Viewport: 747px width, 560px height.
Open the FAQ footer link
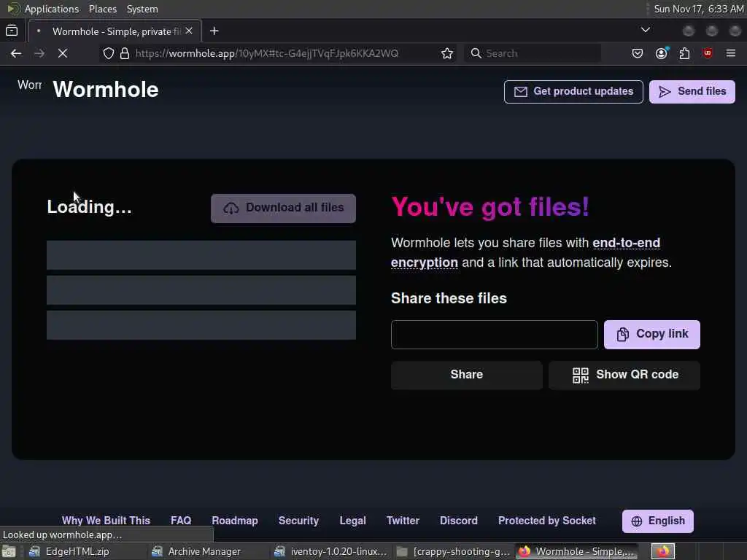point(181,521)
